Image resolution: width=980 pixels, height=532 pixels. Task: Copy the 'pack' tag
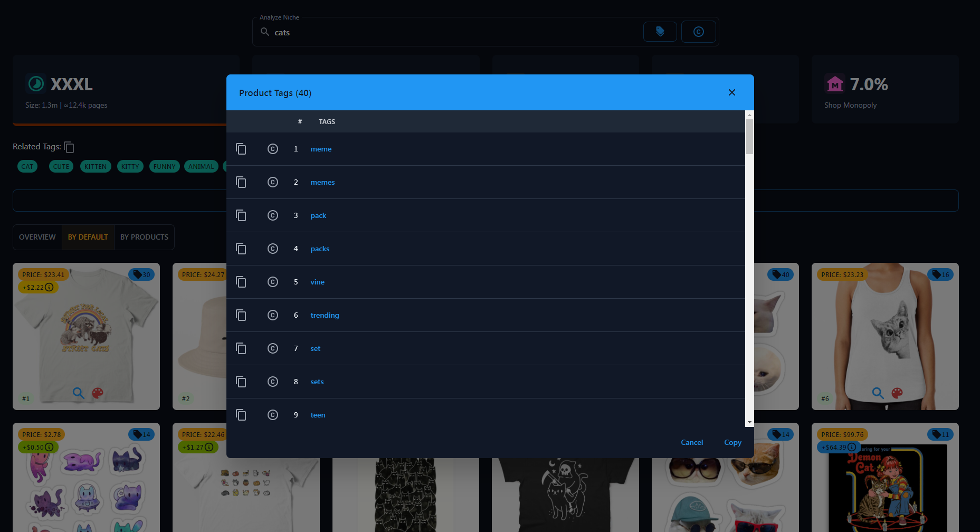(241, 215)
